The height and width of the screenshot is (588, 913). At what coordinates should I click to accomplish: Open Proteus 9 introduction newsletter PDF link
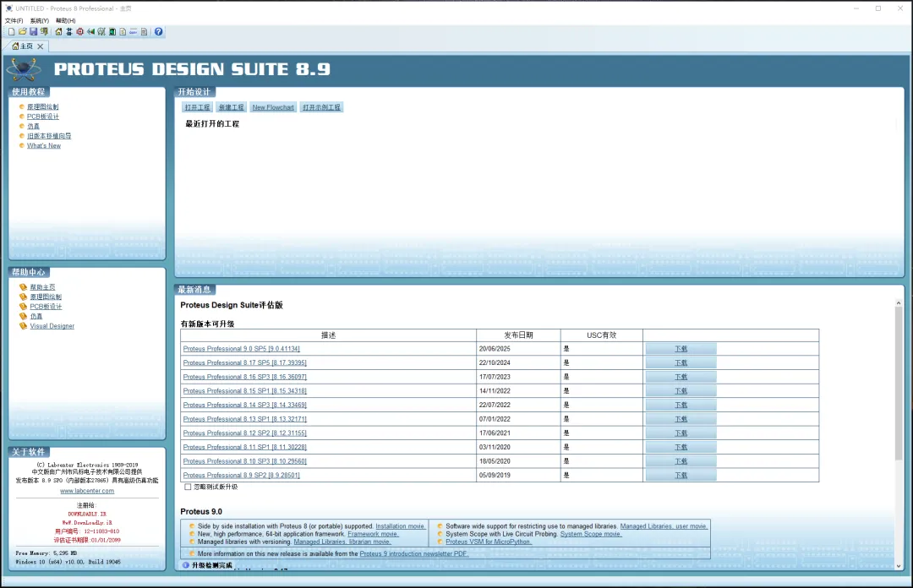coord(414,553)
